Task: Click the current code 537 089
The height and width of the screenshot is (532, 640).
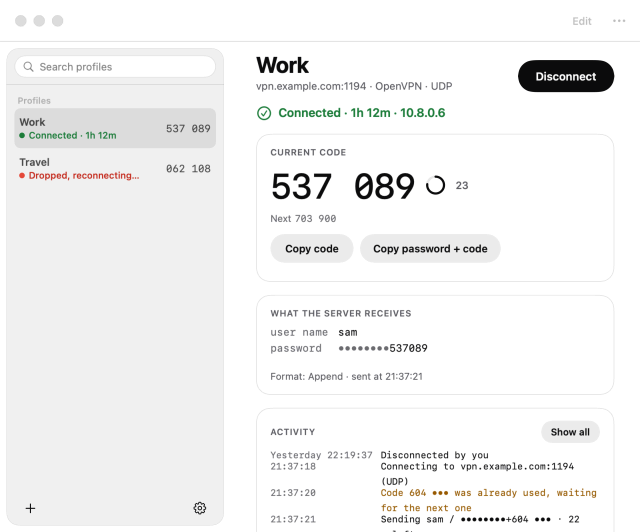Action: tap(343, 186)
